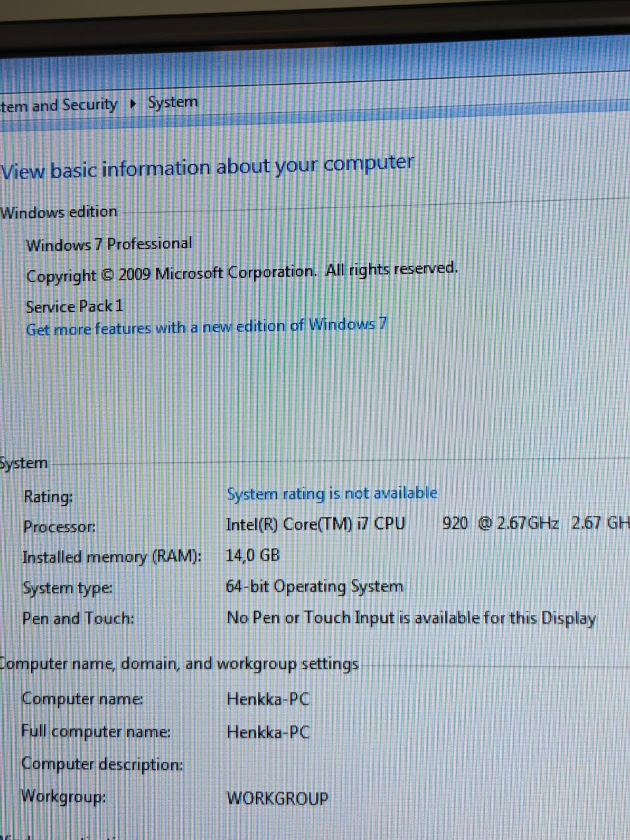Select the 'Processor:' label
630x840 pixels.
(x=59, y=526)
